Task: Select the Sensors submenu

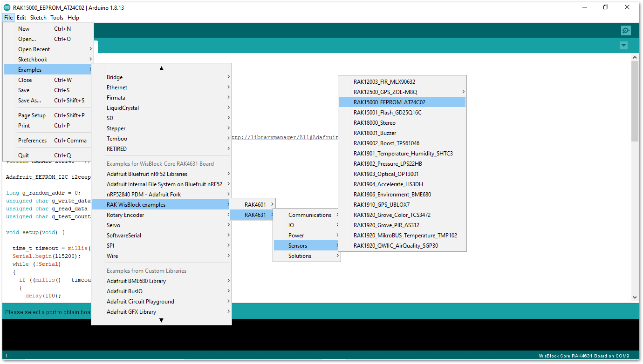Action: (307, 246)
